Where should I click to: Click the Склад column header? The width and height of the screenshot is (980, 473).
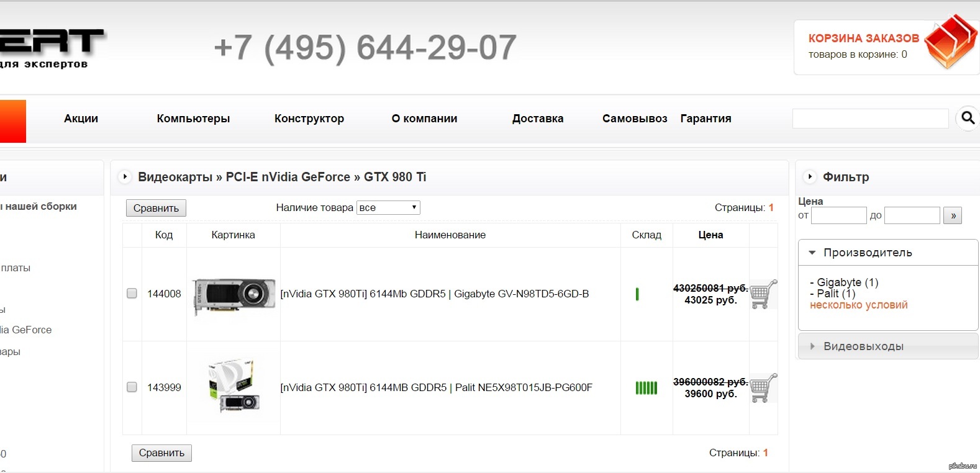647,235
